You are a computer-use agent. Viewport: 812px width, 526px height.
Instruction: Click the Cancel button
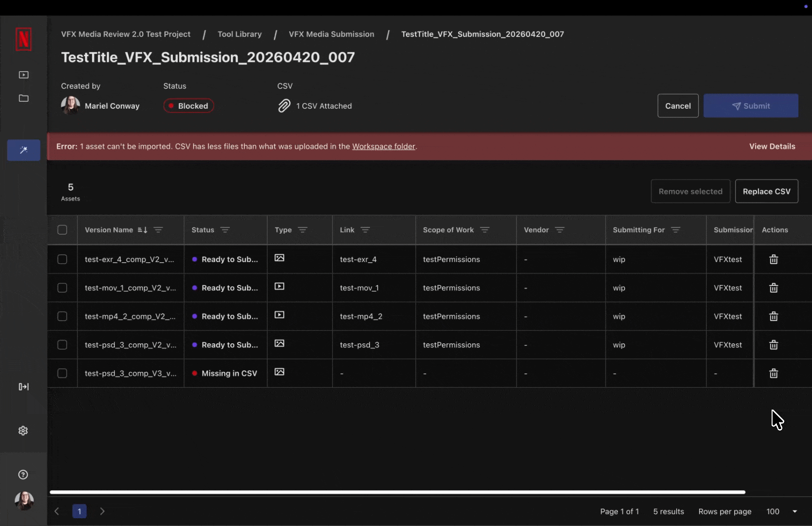678,106
